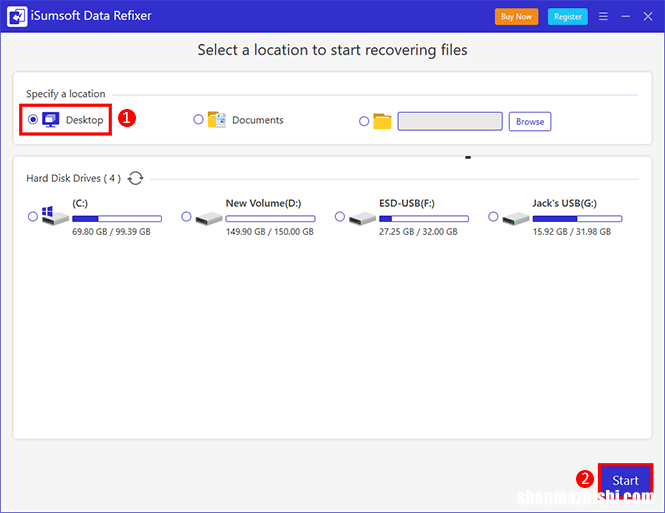This screenshot has height=513, width=665.
Task: Click the ESD-USB(F:) drive icon
Action: (363, 218)
